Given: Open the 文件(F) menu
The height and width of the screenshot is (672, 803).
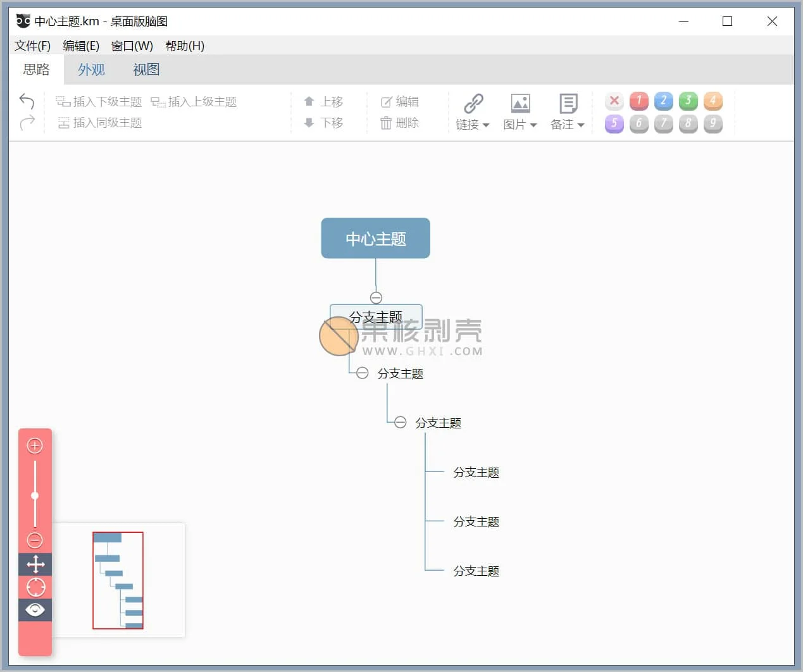Looking at the screenshot, I should 32,46.
